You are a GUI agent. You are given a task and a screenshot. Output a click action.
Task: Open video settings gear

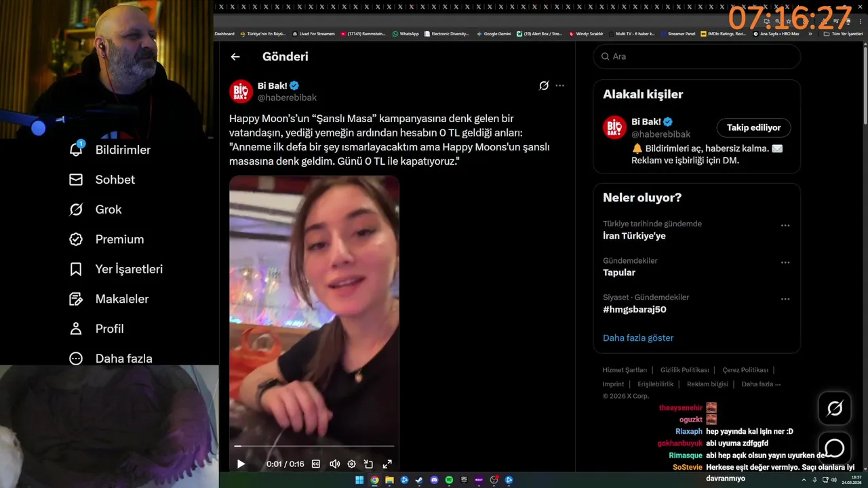click(x=351, y=464)
